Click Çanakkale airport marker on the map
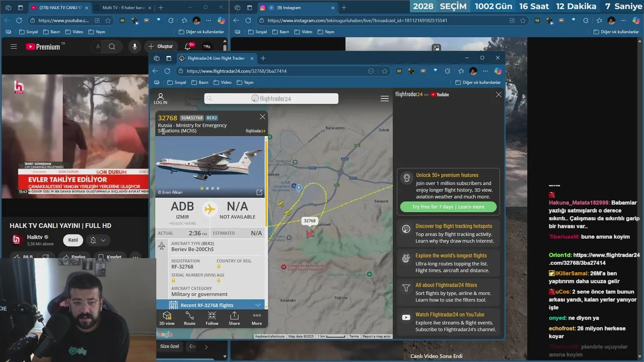The height and width of the screenshot is (362, 644). [x=298, y=188]
